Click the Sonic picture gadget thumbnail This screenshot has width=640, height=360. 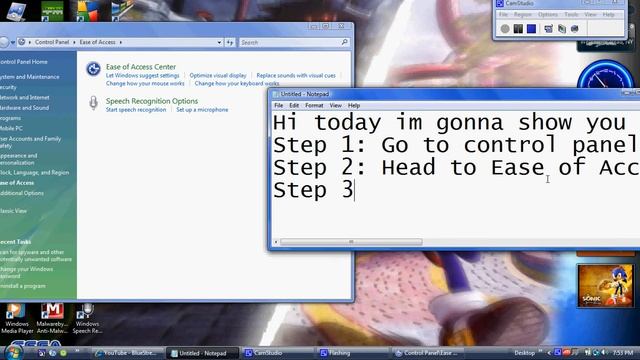coord(605,286)
